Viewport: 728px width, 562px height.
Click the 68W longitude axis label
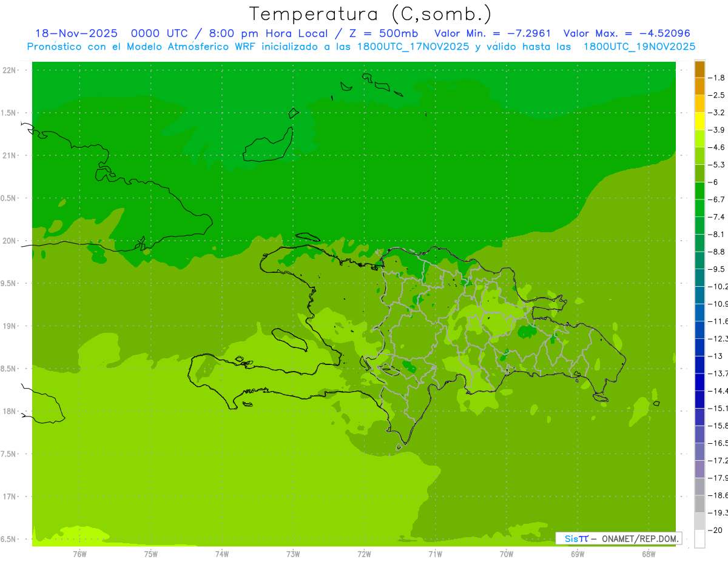[x=649, y=554]
